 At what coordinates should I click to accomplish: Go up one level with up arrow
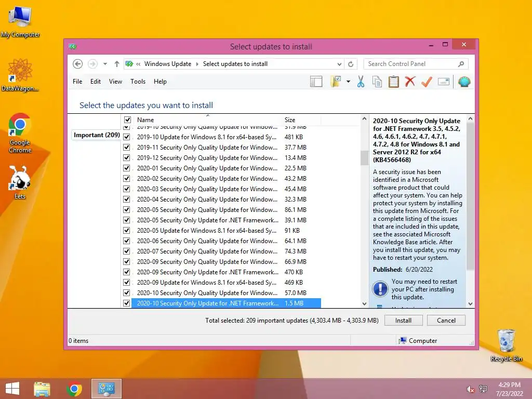[x=117, y=64]
